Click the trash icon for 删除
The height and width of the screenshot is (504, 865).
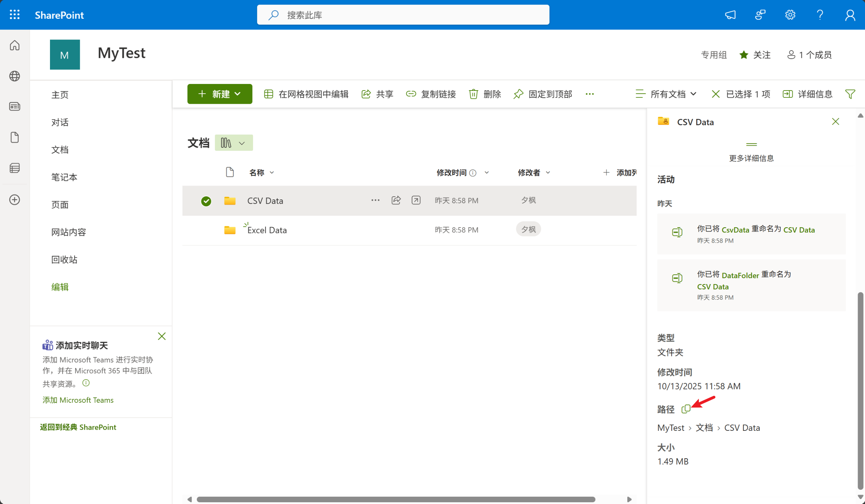coord(473,94)
